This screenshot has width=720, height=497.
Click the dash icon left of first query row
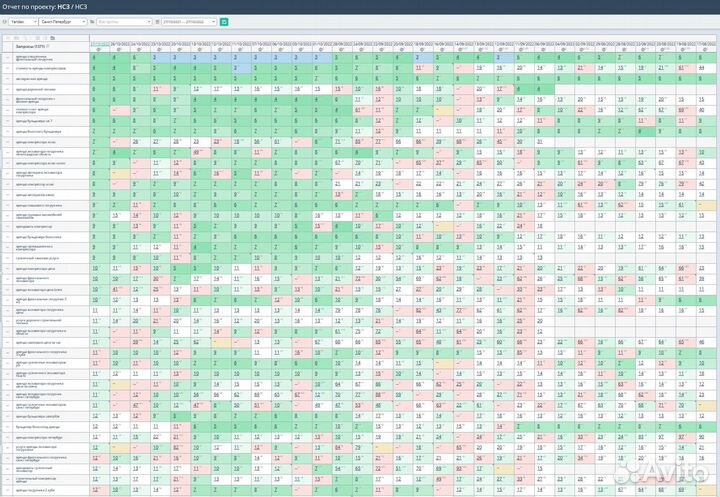point(6,59)
